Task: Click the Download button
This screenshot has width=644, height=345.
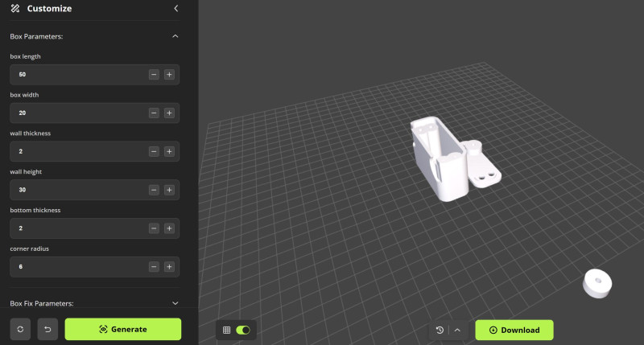Action: point(514,330)
